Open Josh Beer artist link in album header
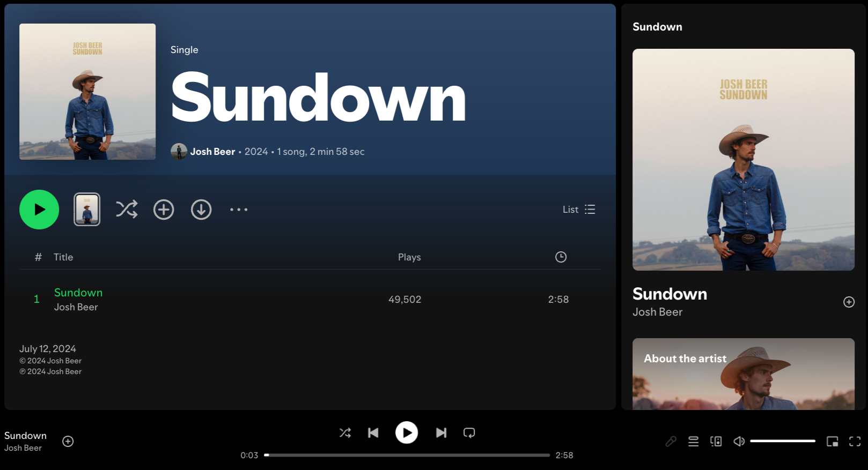This screenshot has height=470, width=868. click(212, 152)
